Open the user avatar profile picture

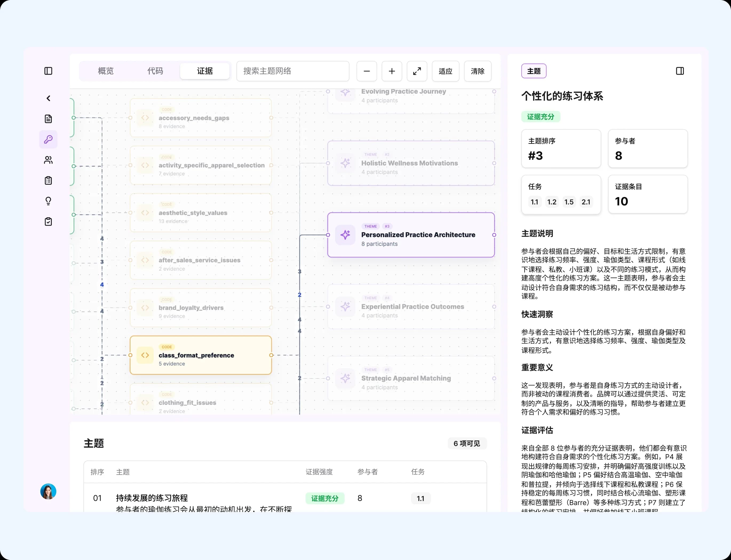tap(48, 491)
